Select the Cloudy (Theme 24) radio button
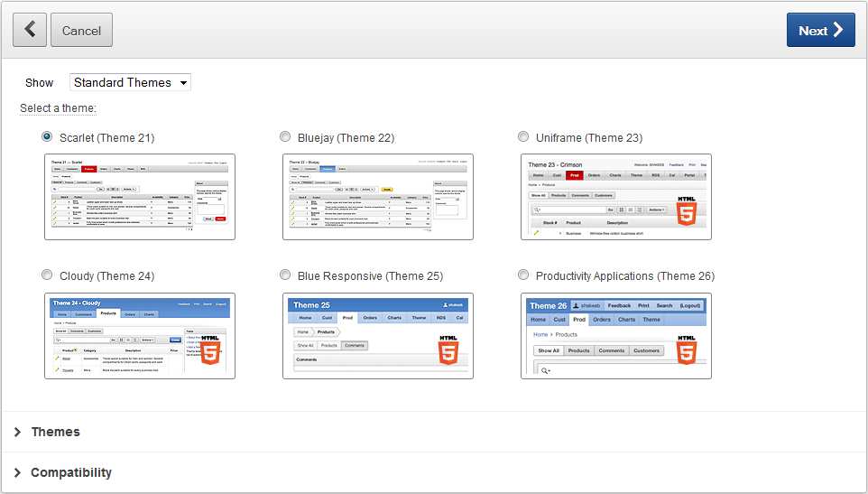 47,275
